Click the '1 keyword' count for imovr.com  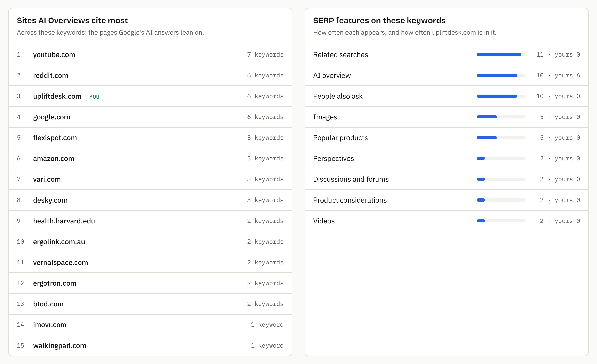267,325
